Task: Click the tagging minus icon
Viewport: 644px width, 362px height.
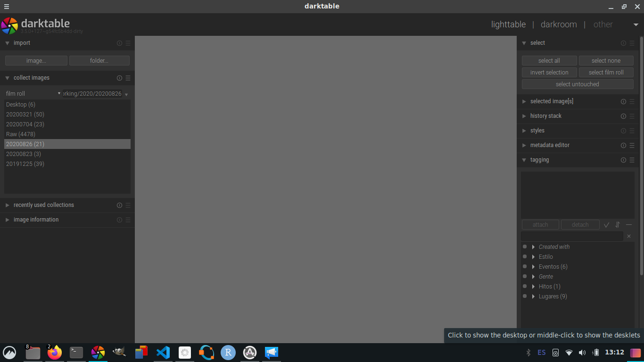Action: coord(629,225)
